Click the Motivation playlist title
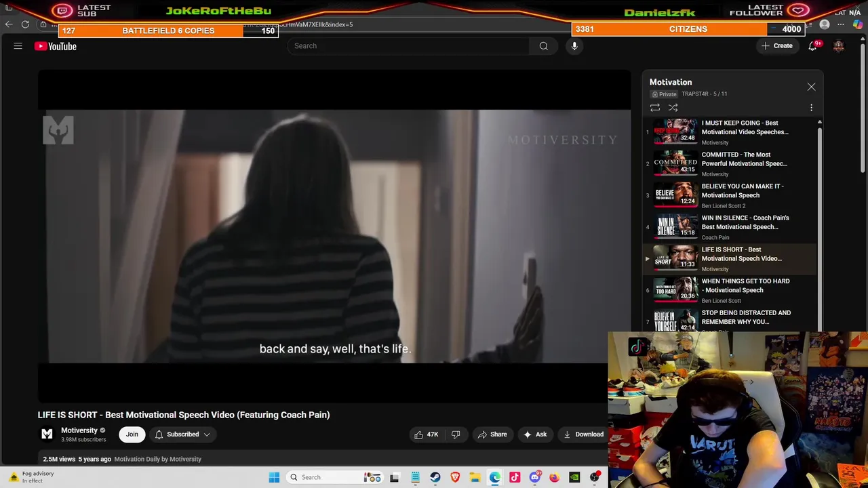 [671, 82]
